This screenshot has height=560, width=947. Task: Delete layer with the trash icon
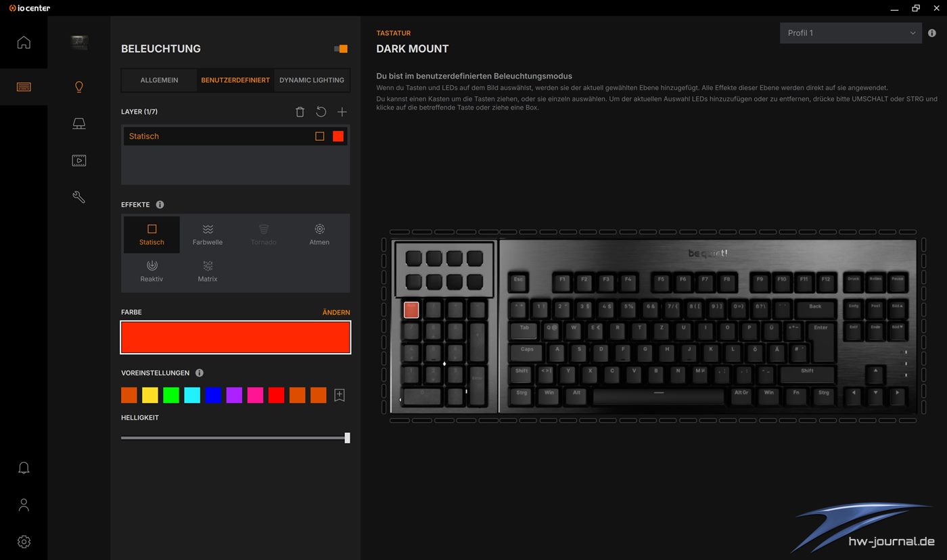[300, 112]
